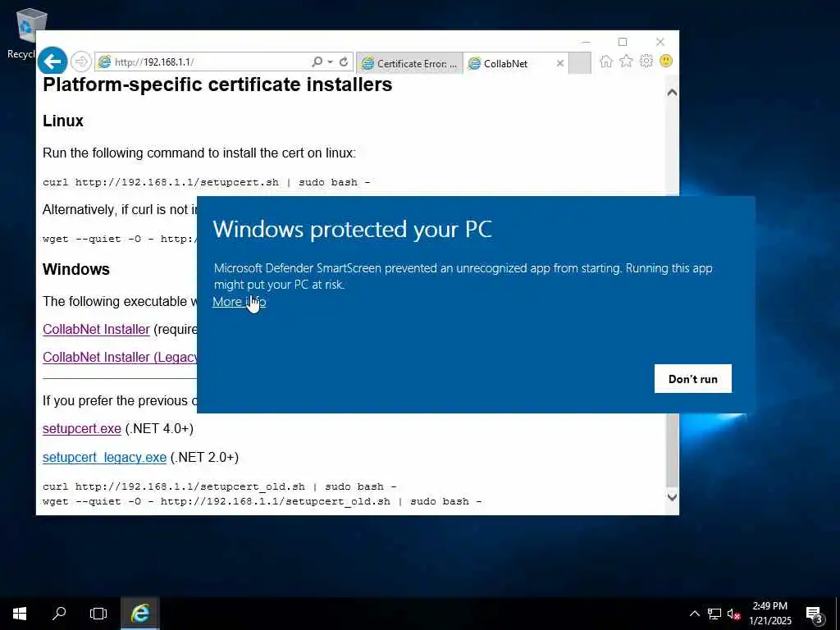Switch to the Certificate Error tab

tap(409, 63)
